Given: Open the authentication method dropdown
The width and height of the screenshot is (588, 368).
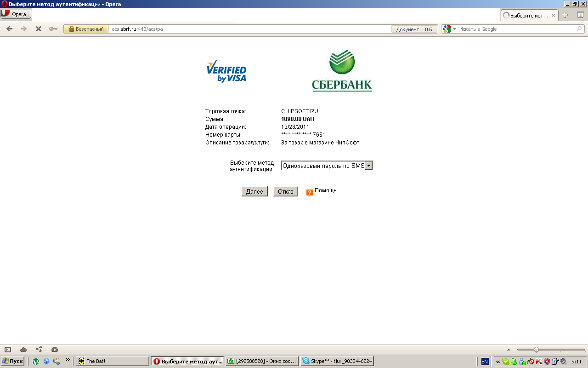Looking at the screenshot, I should (x=327, y=166).
